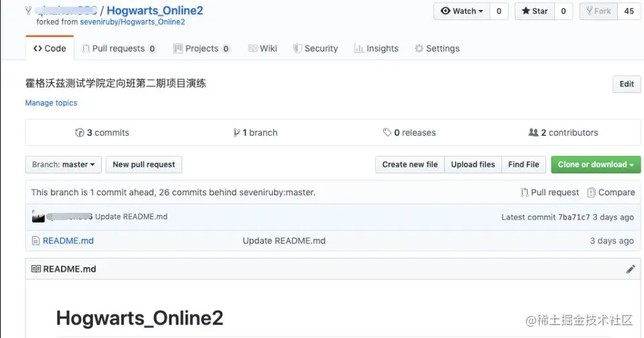Click the '3 days ago' on README.md row
Viewport: 644px width, 338px height.
[x=612, y=241]
